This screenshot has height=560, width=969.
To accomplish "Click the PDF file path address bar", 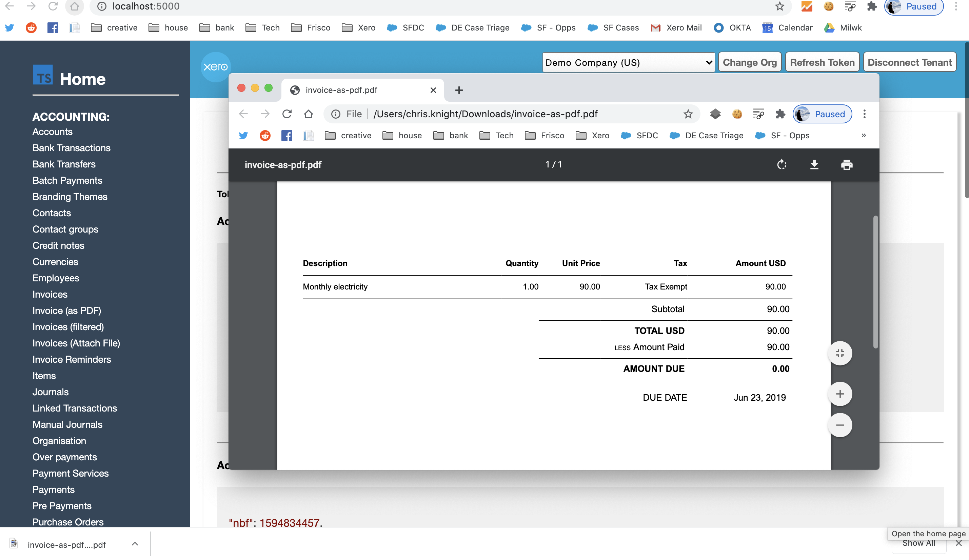I will [x=485, y=114].
